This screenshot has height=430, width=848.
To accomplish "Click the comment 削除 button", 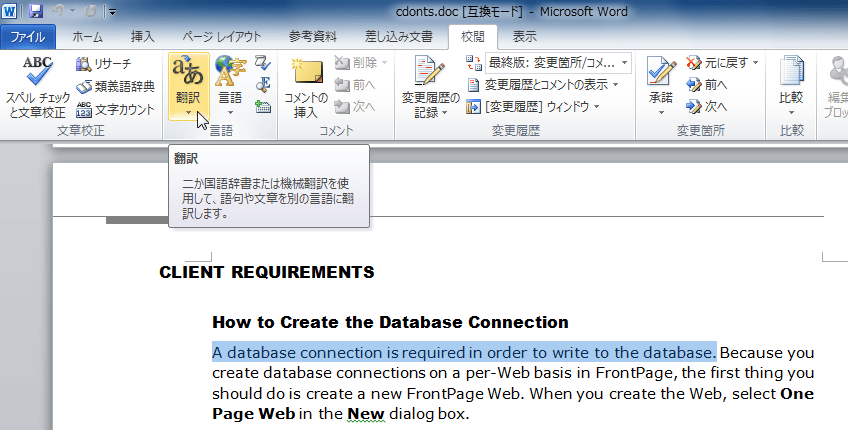I will tap(356, 63).
